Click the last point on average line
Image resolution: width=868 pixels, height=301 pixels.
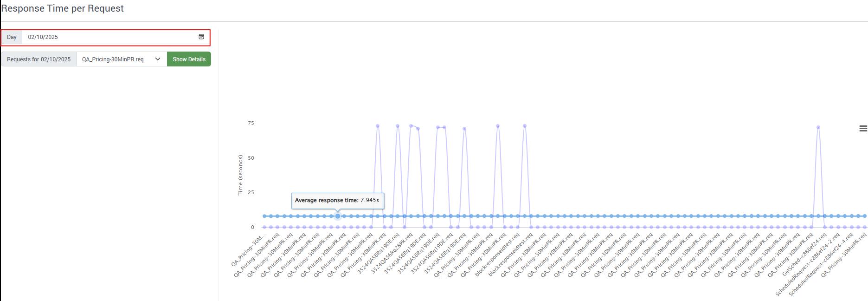[x=865, y=216]
